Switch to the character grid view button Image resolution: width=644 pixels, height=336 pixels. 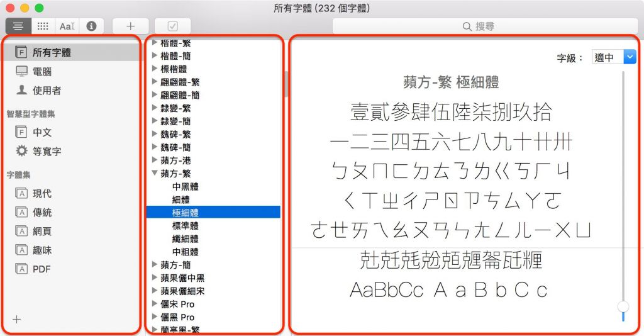tap(43, 26)
